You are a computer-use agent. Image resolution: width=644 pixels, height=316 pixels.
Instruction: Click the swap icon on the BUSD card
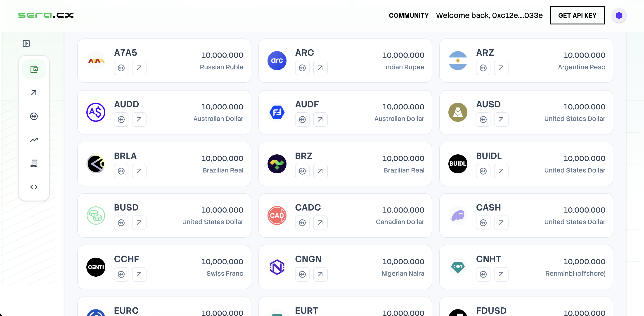(121, 223)
